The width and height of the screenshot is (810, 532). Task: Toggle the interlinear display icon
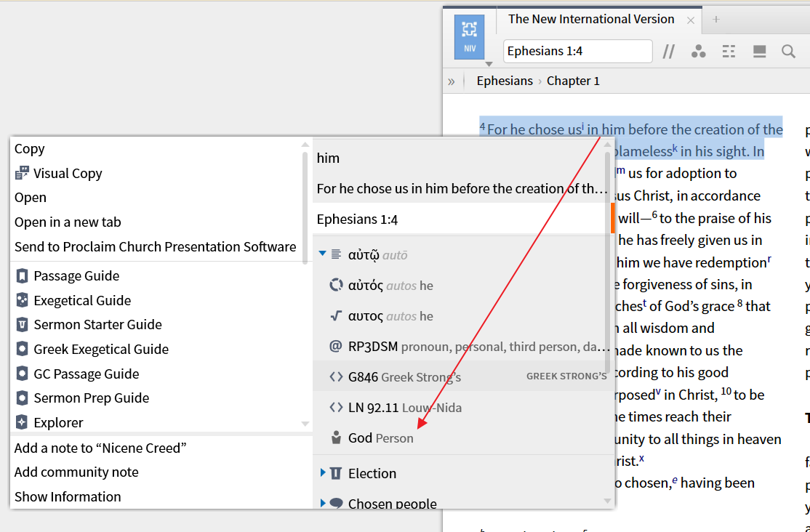tap(729, 51)
